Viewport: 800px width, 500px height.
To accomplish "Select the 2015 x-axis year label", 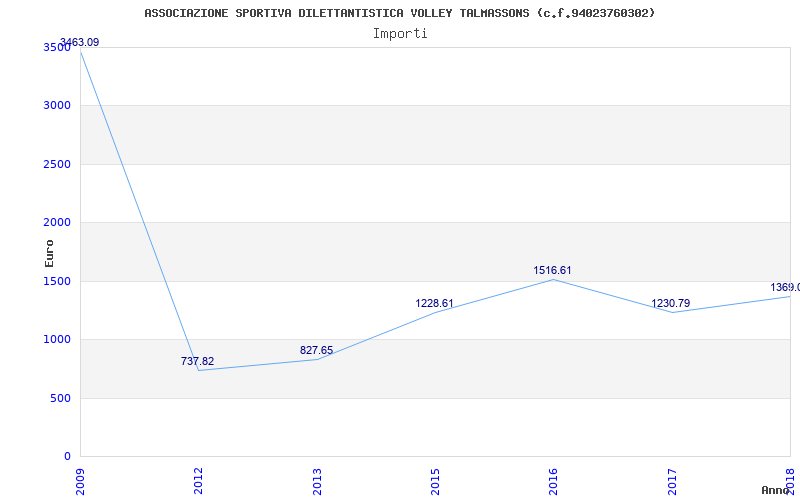I will tap(435, 481).
